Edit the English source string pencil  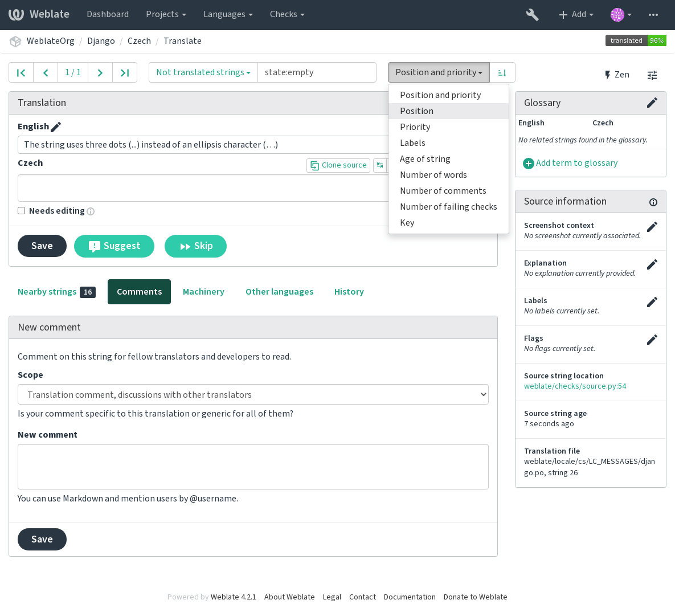pos(56,127)
